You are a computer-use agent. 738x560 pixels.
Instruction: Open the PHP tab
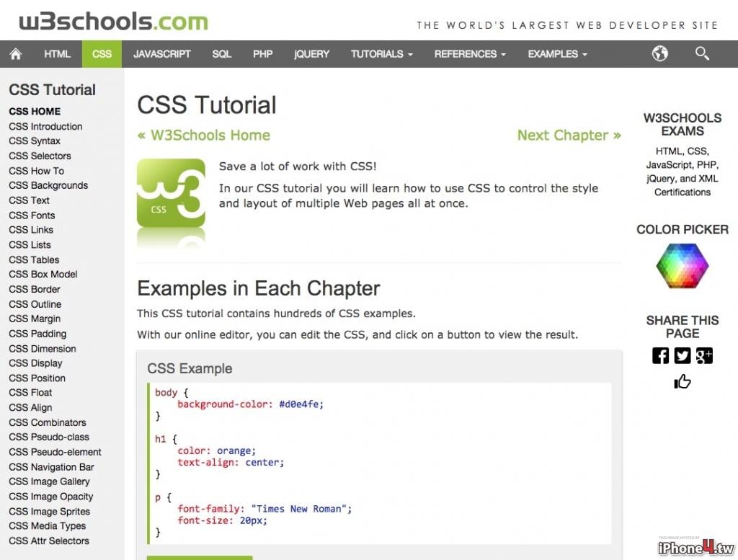click(262, 54)
